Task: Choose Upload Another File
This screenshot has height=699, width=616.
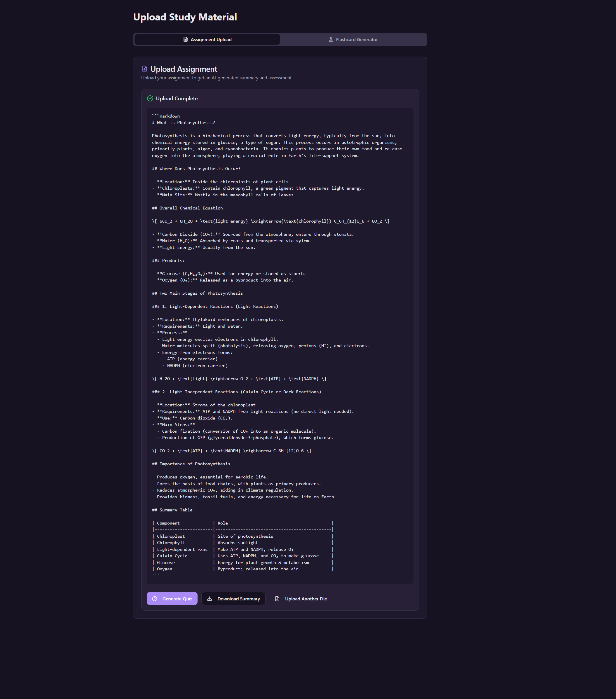Action: pyautogui.click(x=301, y=598)
